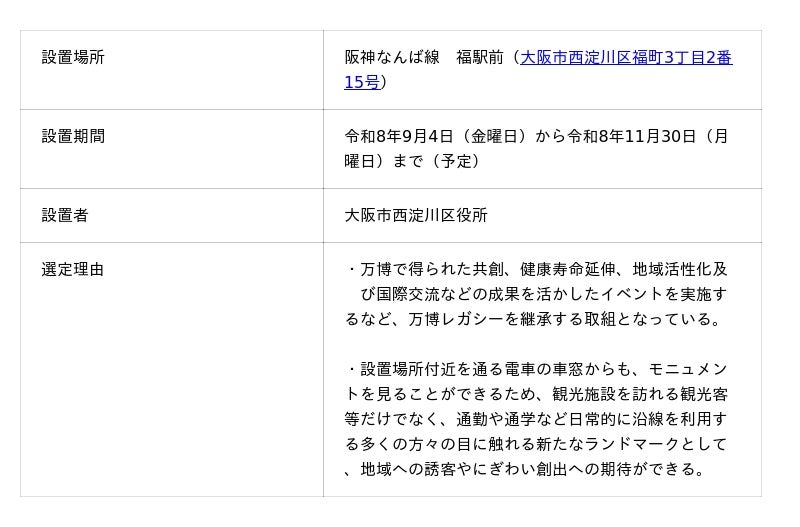Click the 大阪市西淀川区役所 cell text

(x=416, y=215)
